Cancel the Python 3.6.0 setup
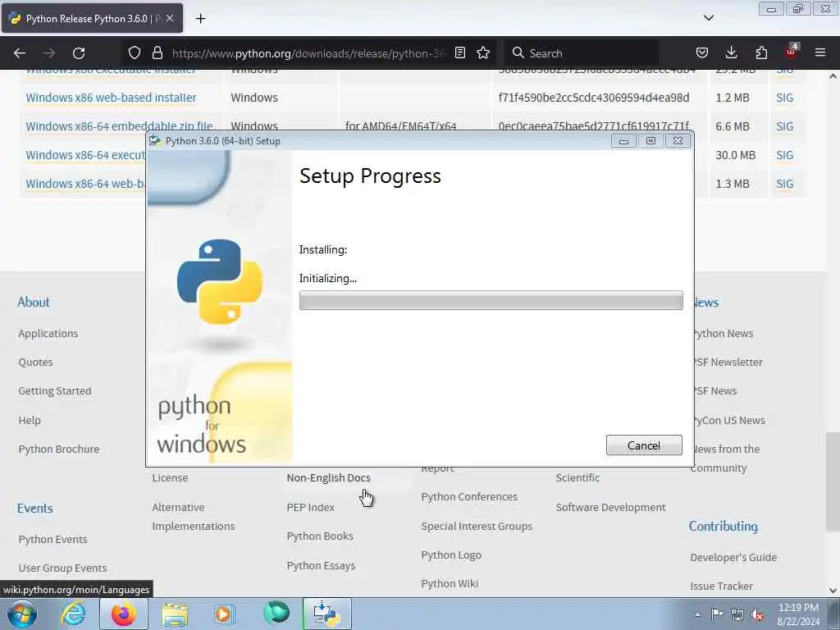 [644, 445]
